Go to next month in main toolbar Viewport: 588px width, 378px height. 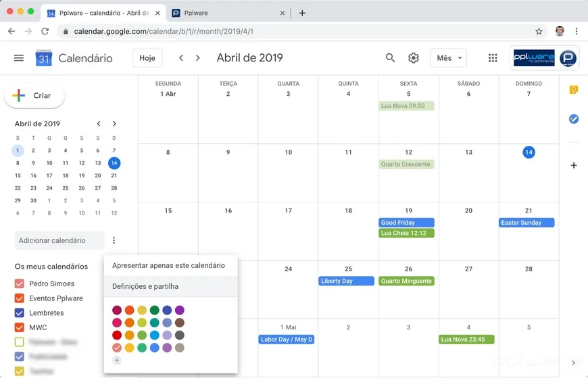click(x=197, y=58)
